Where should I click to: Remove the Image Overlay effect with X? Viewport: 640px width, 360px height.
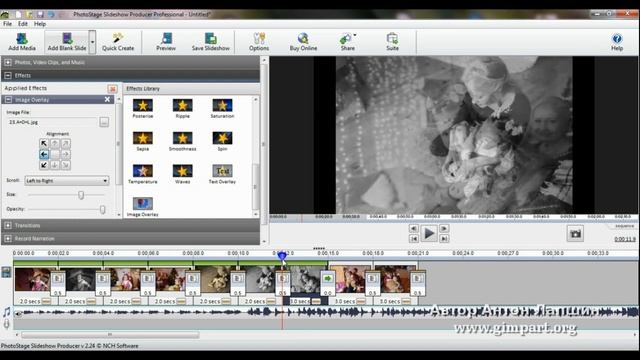point(107,100)
